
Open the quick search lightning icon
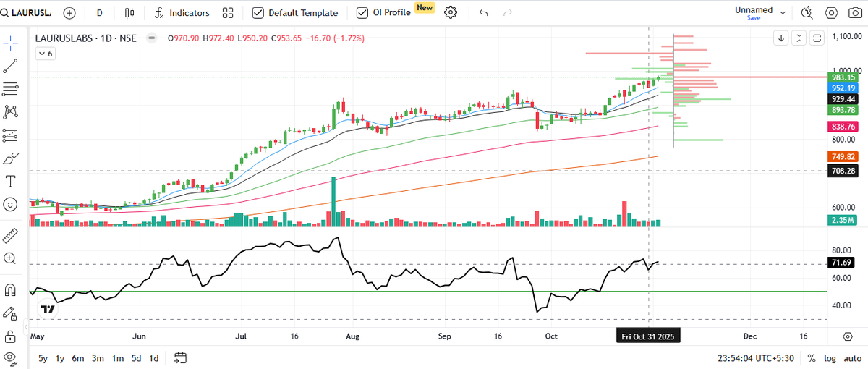click(809, 13)
